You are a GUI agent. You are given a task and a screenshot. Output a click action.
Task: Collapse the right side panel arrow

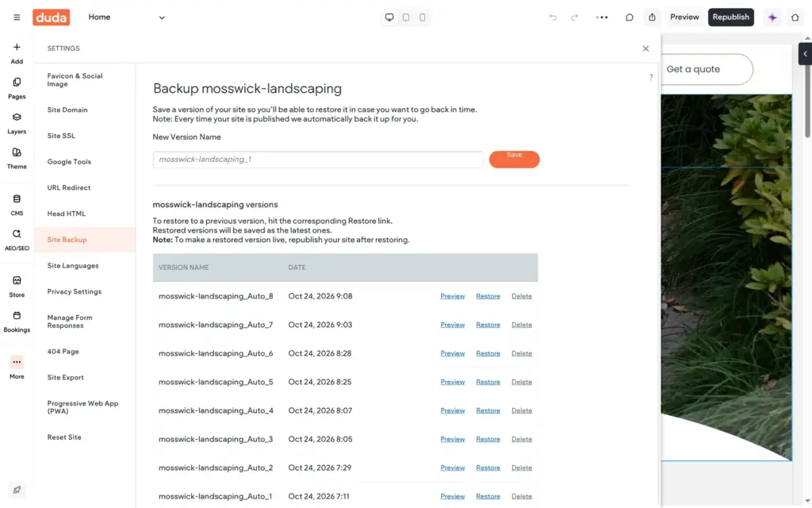pos(806,54)
